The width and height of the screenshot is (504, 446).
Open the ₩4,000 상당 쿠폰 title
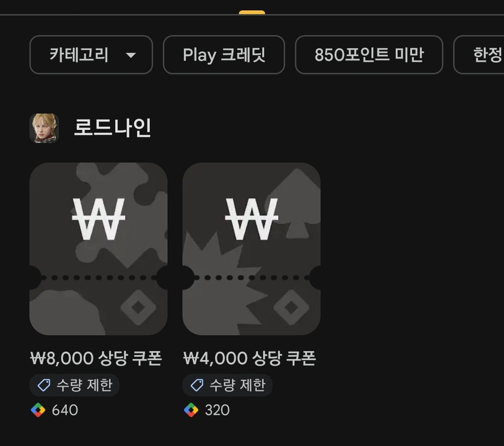point(250,358)
